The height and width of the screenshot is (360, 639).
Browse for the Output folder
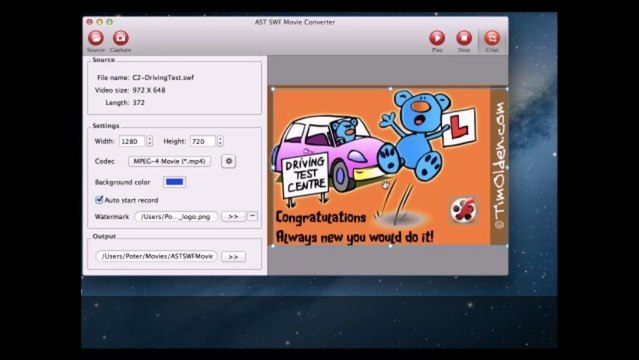[233, 257]
